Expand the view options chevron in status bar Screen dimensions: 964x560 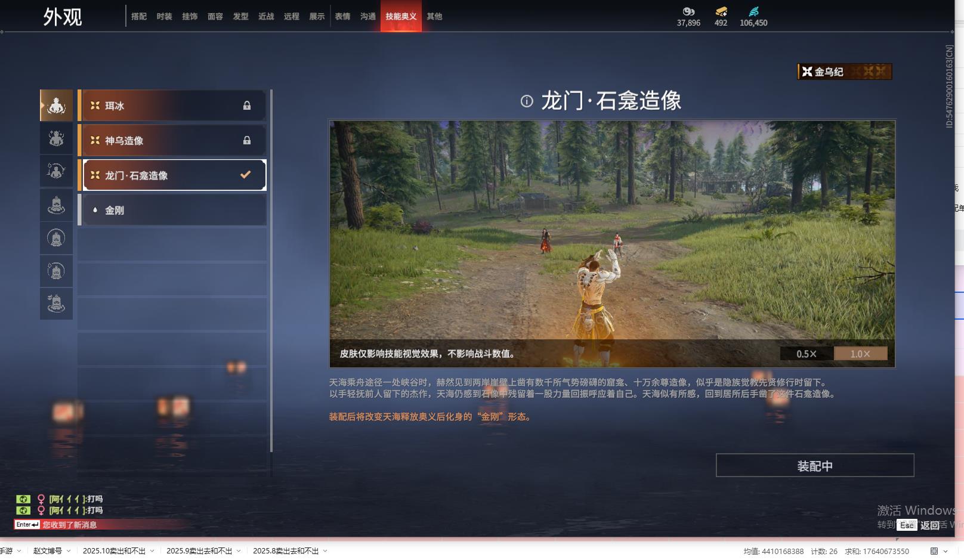coord(946,551)
